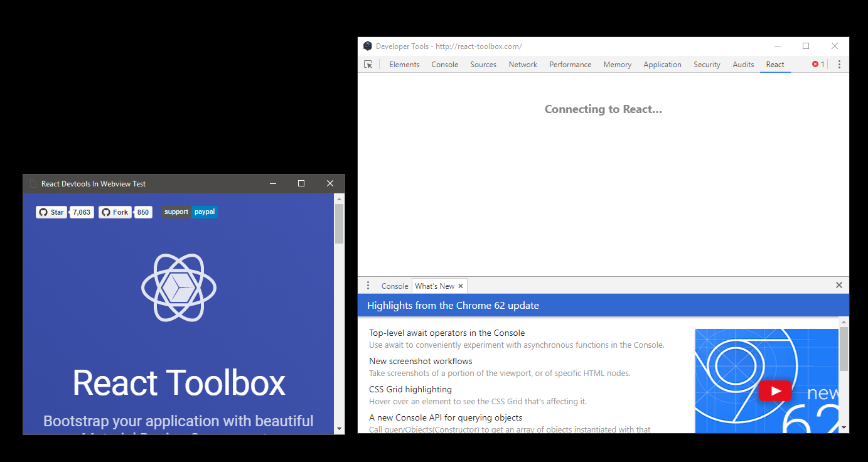This screenshot has height=462, width=868.
Task: Maximize the Developer Tools window
Action: pyautogui.click(x=806, y=46)
